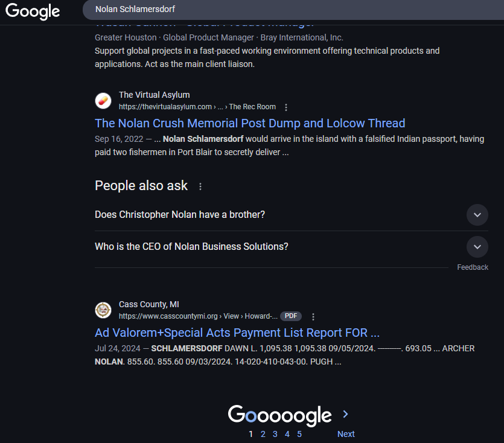Click The Virtual Asylum pill favicon

coord(103,101)
